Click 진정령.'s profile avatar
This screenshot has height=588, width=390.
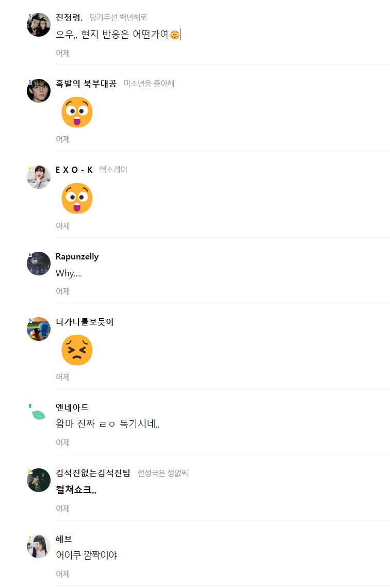tap(38, 25)
